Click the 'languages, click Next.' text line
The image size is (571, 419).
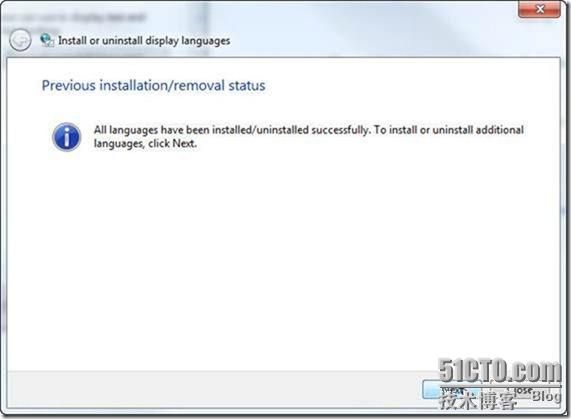[x=145, y=143]
